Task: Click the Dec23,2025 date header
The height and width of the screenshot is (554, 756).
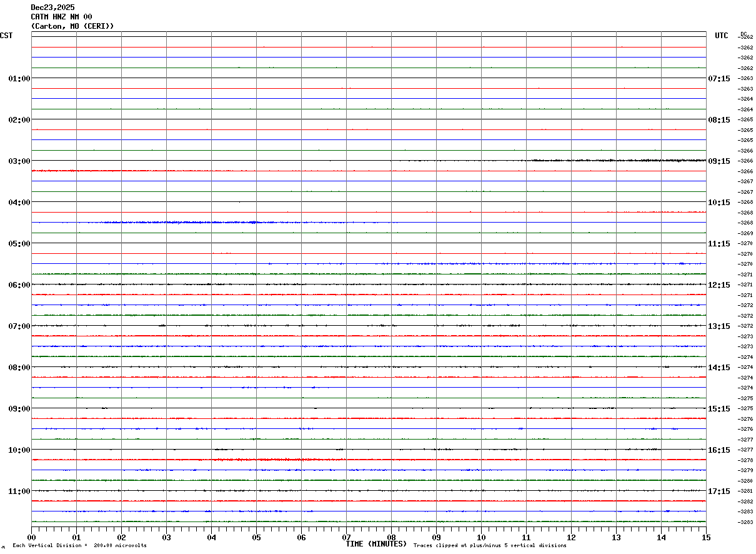Action: coord(52,8)
